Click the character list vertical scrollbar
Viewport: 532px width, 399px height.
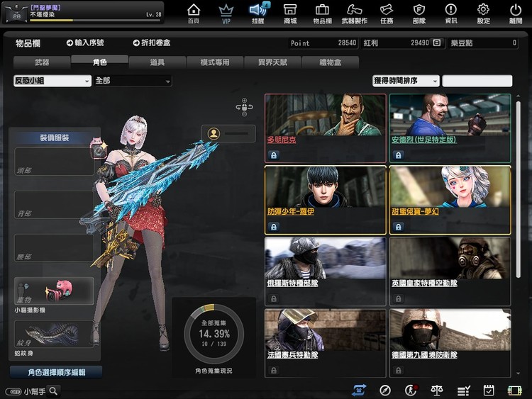tap(518, 190)
